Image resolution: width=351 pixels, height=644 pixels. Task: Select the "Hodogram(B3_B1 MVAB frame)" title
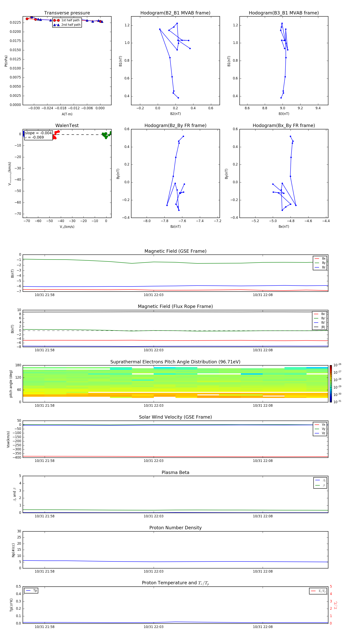tap(284, 13)
